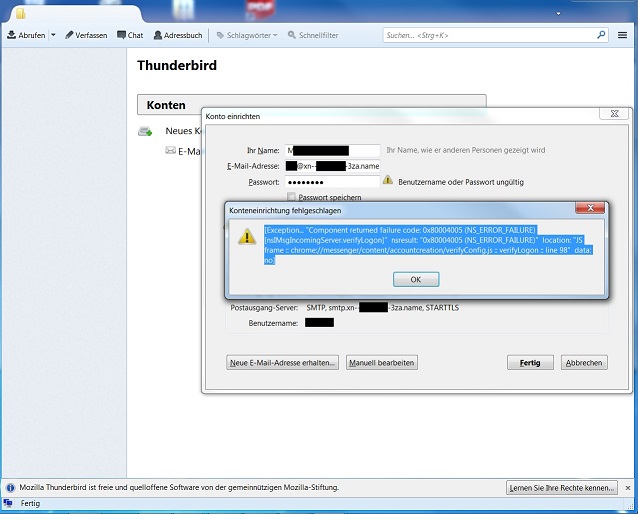The width and height of the screenshot is (638, 514).
Task: Click the Postausgang-Server SMTP entry text
Action: 382,308
